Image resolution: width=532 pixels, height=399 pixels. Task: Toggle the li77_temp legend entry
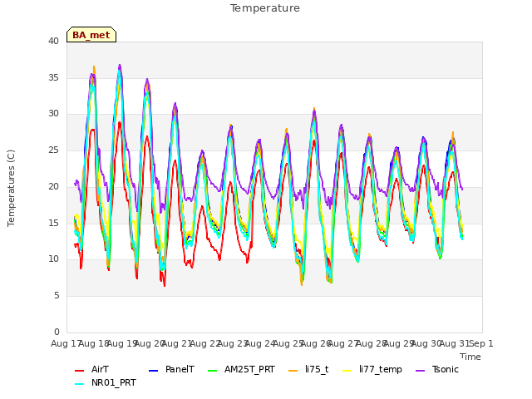[372, 369]
